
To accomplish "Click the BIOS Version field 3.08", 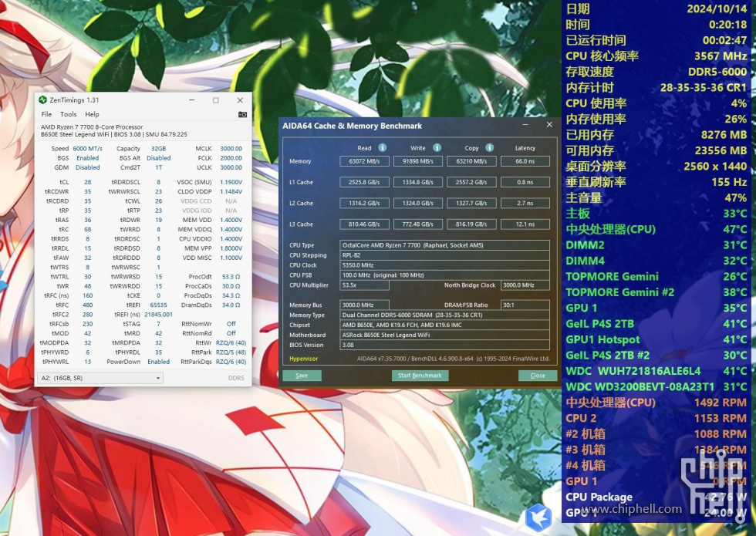I will pos(444,345).
